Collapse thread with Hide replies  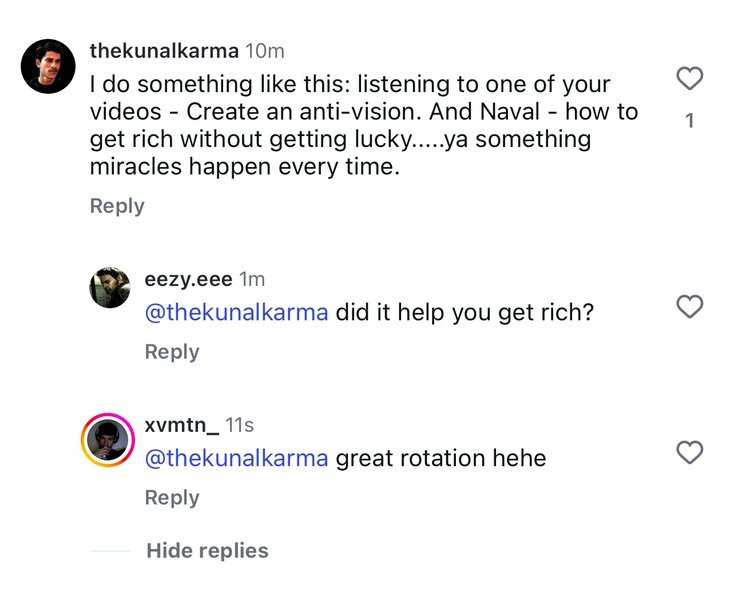tap(207, 551)
